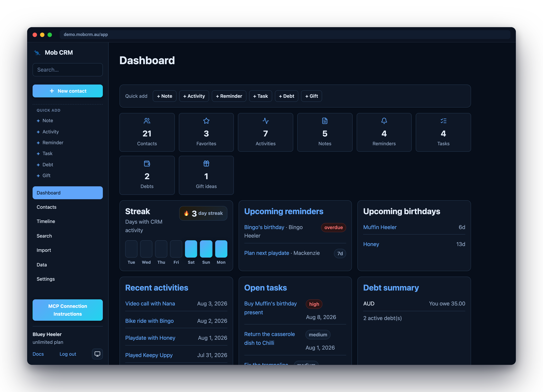The image size is (543, 392).
Task: Open the Data page
Action: (68, 265)
